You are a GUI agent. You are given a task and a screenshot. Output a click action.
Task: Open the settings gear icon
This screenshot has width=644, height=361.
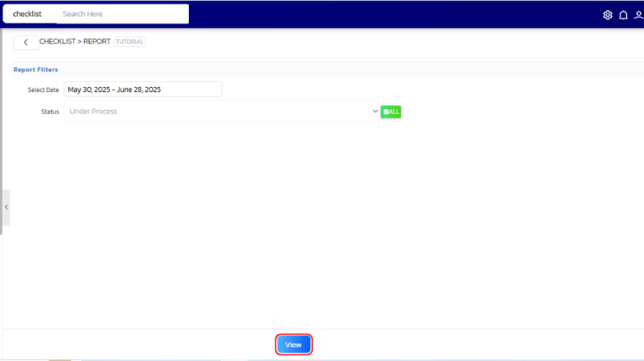(x=608, y=15)
